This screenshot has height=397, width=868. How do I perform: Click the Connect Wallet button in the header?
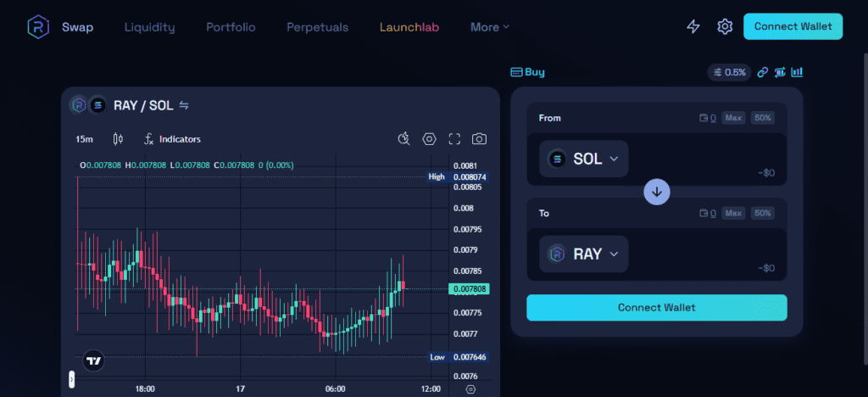click(x=793, y=26)
